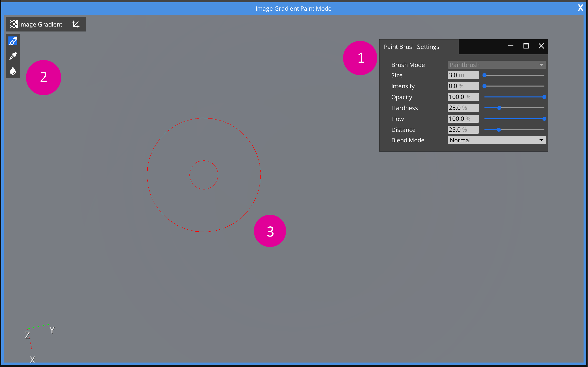
Task: Maximize the Paint Brush Settings panel
Action: 526,46
